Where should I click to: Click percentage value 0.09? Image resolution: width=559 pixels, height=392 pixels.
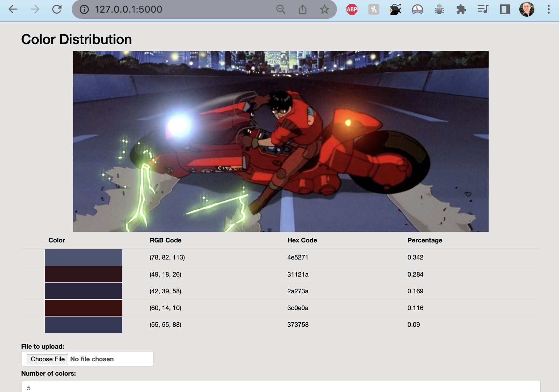pyautogui.click(x=413, y=325)
